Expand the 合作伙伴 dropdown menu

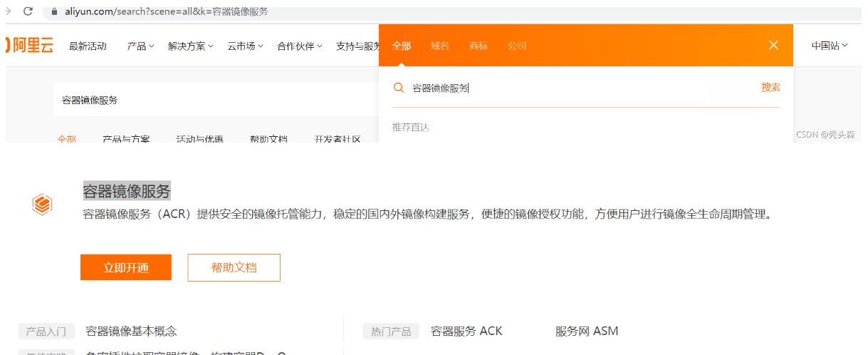pos(300,46)
